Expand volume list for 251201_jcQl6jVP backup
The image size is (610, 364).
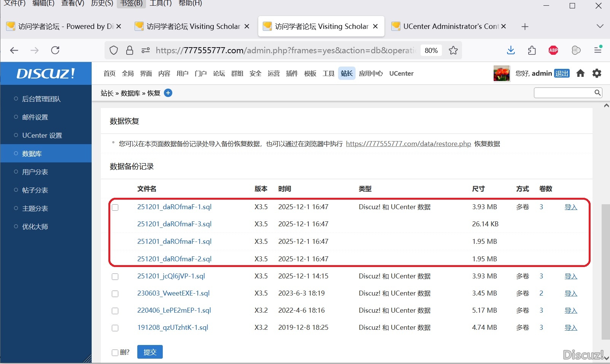[x=541, y=276]
